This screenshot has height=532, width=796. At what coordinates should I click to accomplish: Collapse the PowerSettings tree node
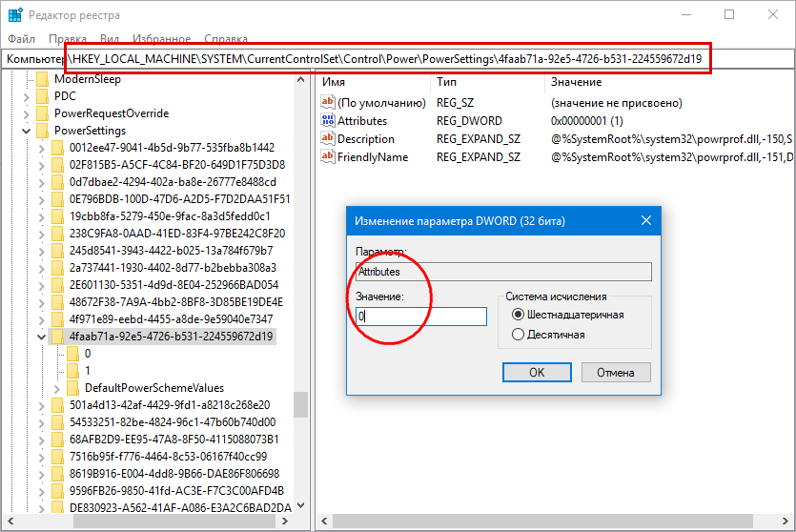pos(27,131)
